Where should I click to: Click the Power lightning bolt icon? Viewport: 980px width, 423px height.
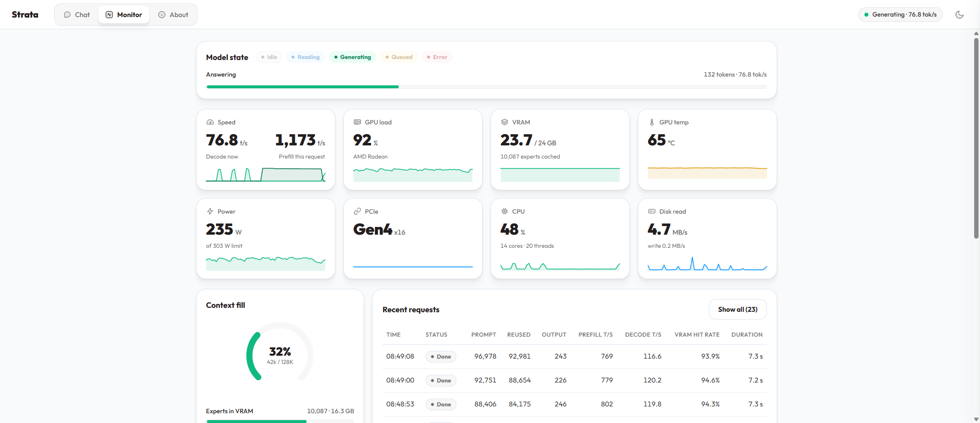pyautogui.click(x=210, y=212)
